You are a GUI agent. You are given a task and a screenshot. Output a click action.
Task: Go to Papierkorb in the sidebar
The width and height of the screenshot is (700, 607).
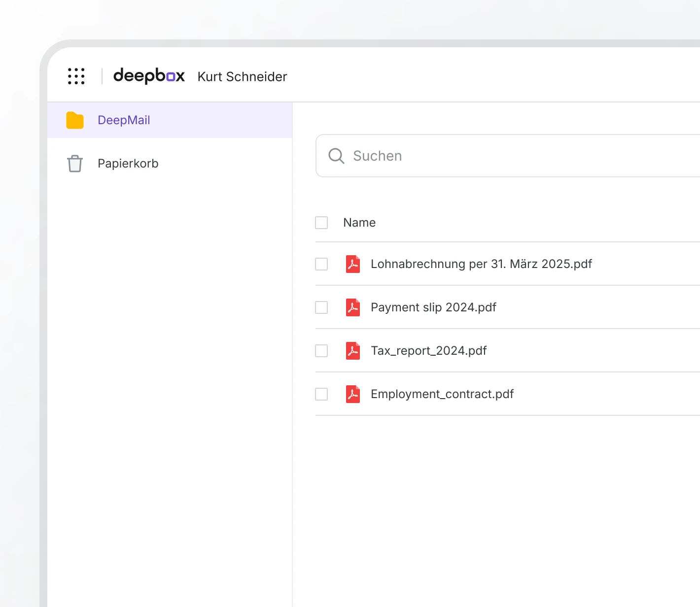click(x=128, y=164)
